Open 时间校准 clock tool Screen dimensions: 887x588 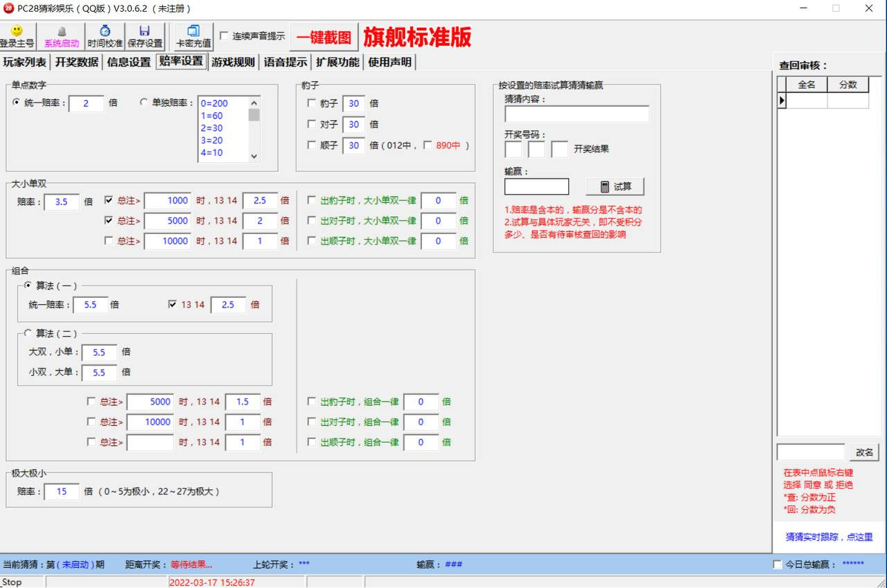click(x=105, y=32)
